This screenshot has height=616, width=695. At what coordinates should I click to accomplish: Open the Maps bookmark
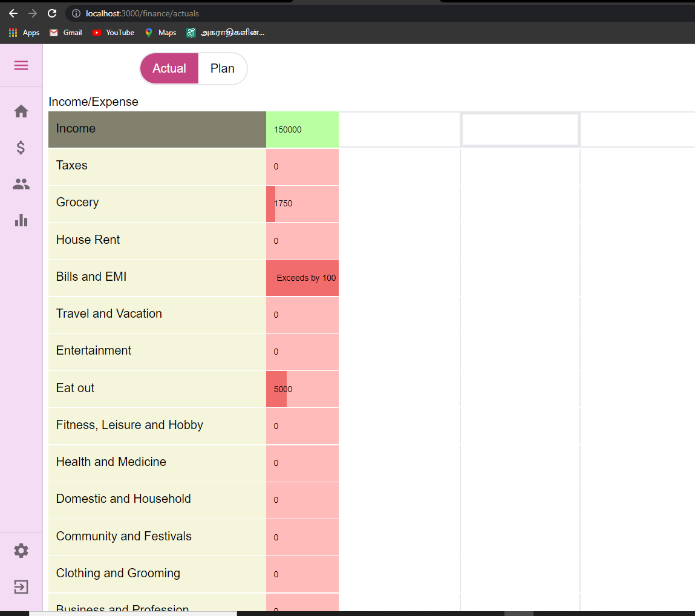click(160, 33)
